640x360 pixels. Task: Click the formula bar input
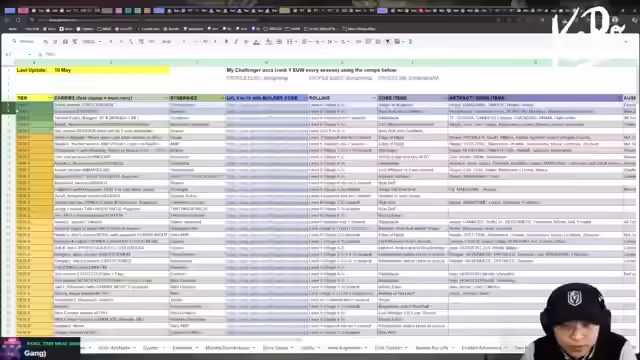coord(327,54)
